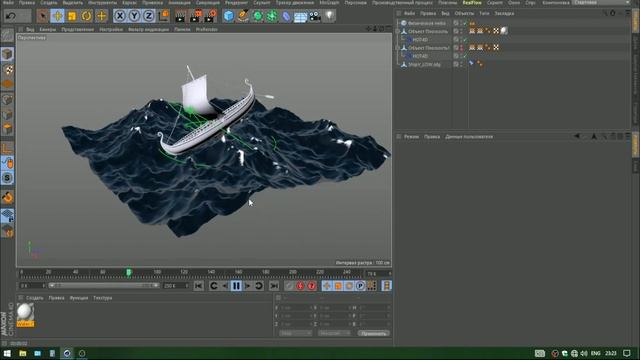The image size is (640, 360).
Task: Open the Стартовая layout dropdown
Action: pos(602,2)
